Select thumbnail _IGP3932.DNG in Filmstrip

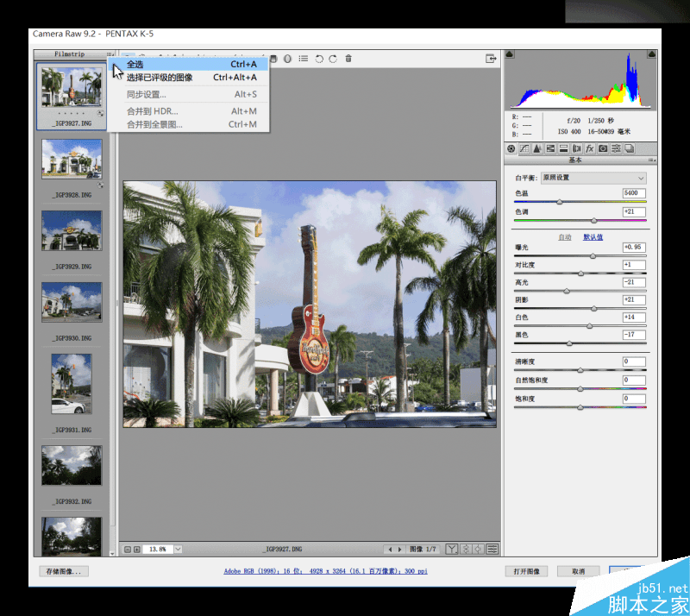point(72,465)
